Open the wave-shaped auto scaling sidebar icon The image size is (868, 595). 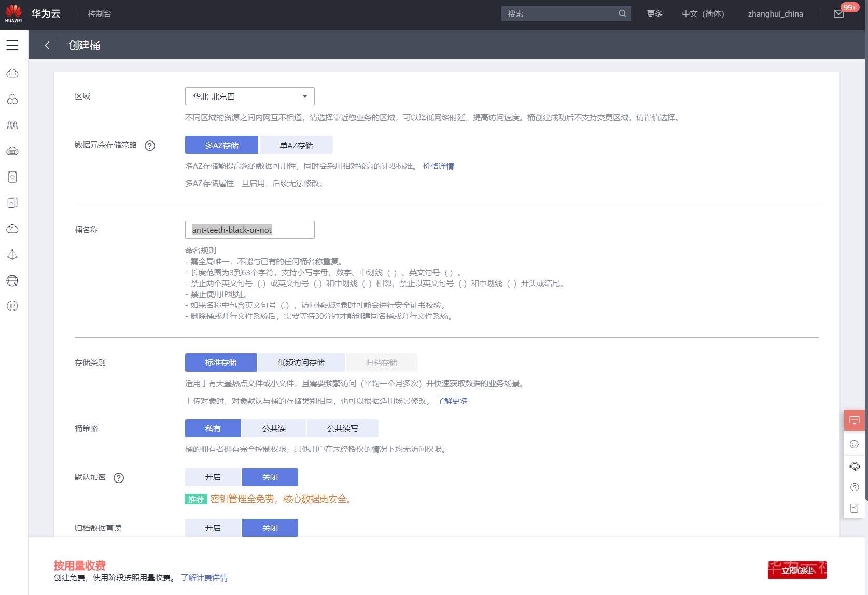click(x=12, y=125)
